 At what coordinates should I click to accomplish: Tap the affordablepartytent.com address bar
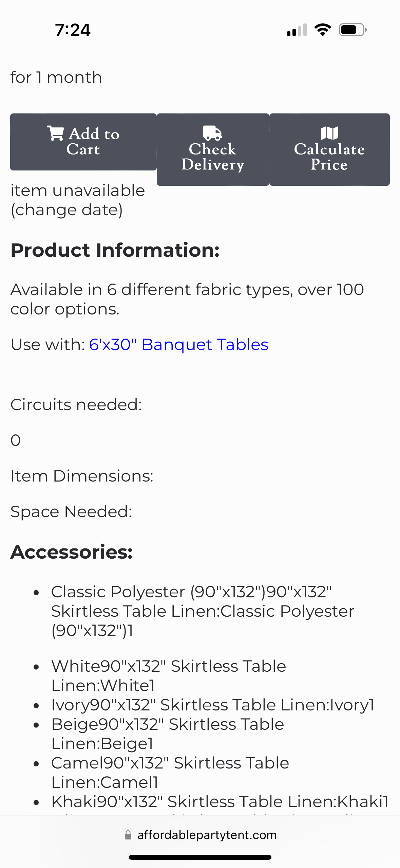207,835
